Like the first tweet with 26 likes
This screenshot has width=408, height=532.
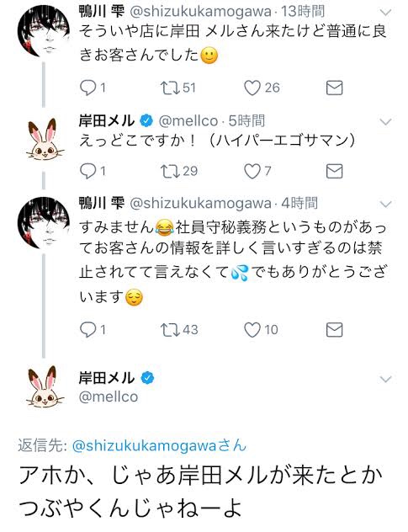click(x=252, y=88)
